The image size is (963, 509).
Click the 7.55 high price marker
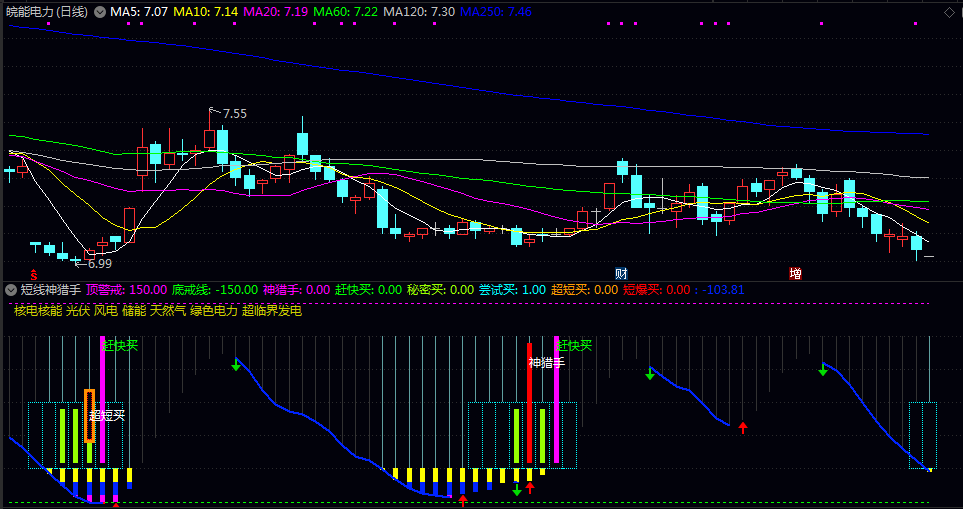point(234,113)
